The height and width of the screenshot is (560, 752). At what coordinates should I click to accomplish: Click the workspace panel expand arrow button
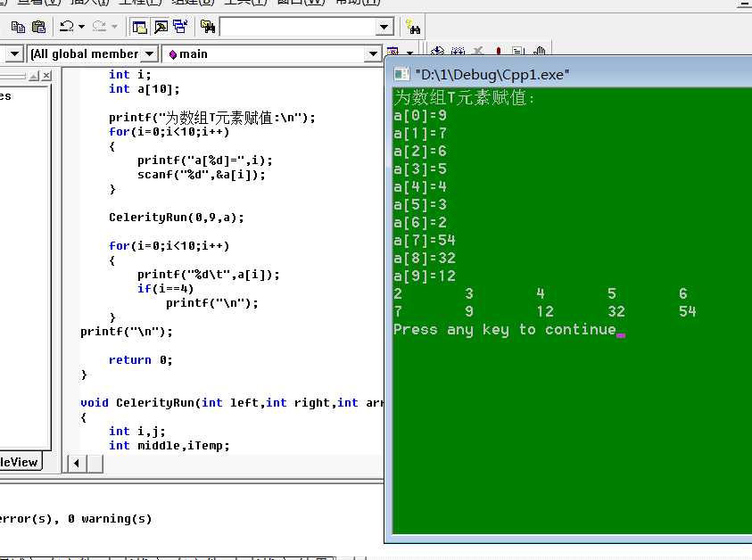pos(34,75)
